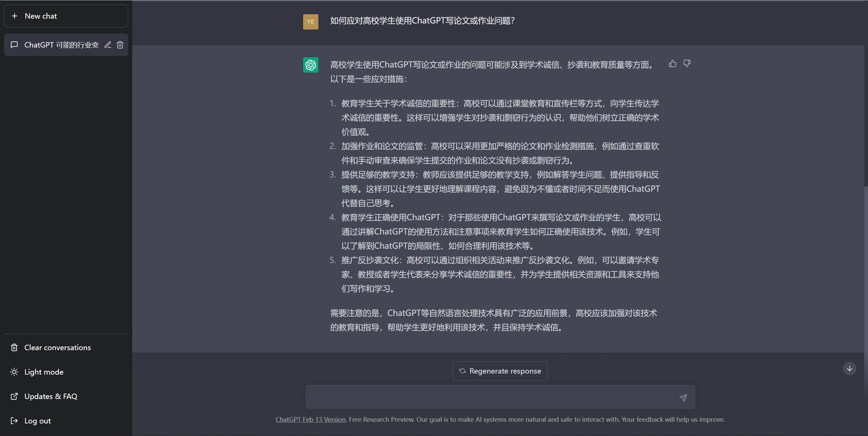868x436 pixels.
Task: Give the response a thumbs down
Action: pyautogui.click(x=687, y=63)
